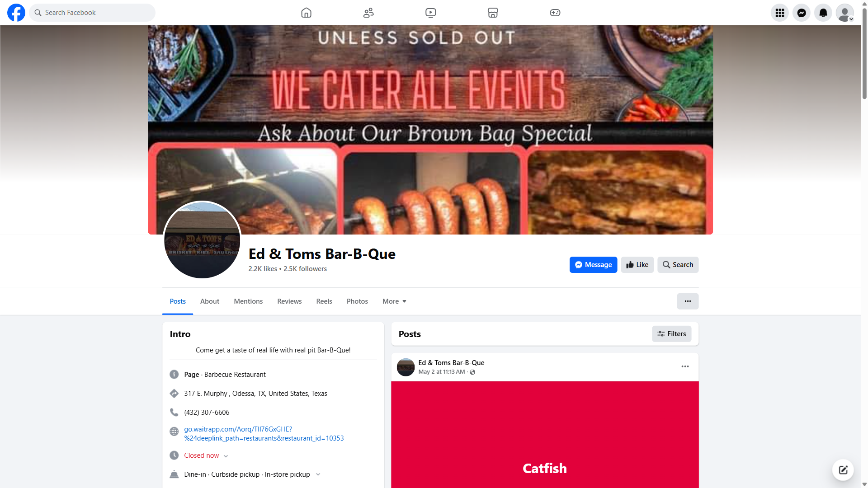Open the Watch video icon
This screenshot has width=868, height=488.
click(x=431, y=13)
